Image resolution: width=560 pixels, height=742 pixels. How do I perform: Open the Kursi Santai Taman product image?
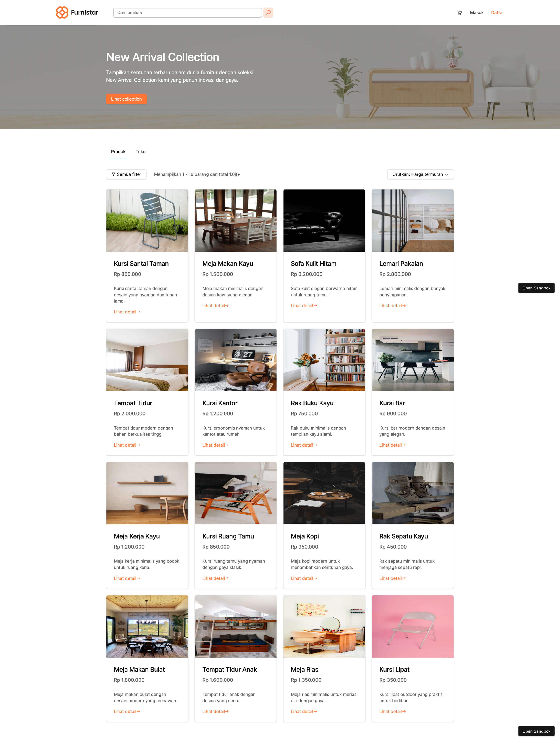tap(147, 221)
